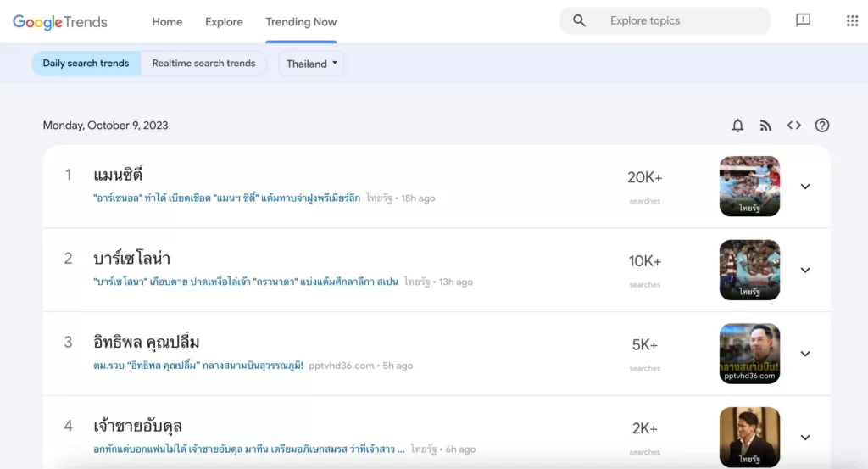Open the row 1 football thumbnail
Viewport: 868px width, 469px height.
(749, 186)
